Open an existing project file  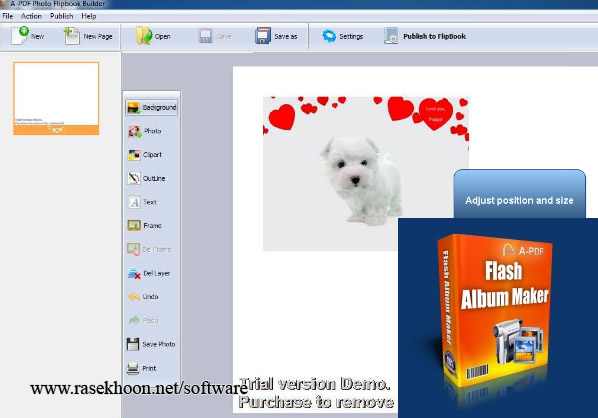[x=153, y=36]
